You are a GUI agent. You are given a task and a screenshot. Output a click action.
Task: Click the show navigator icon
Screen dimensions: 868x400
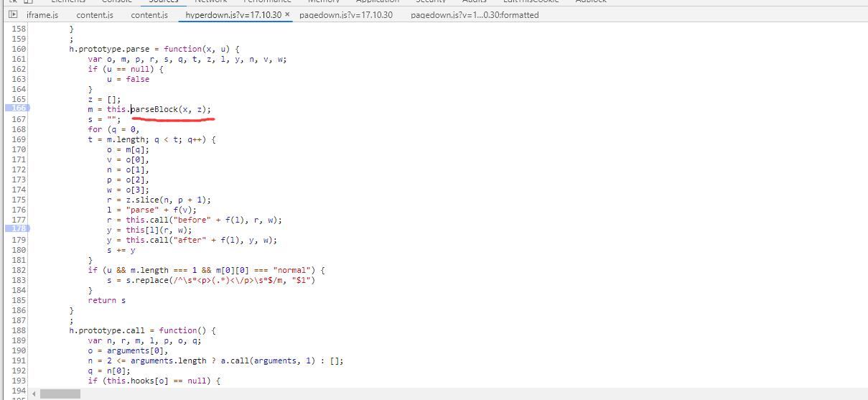pyautogui.click(x=13, y=14)
